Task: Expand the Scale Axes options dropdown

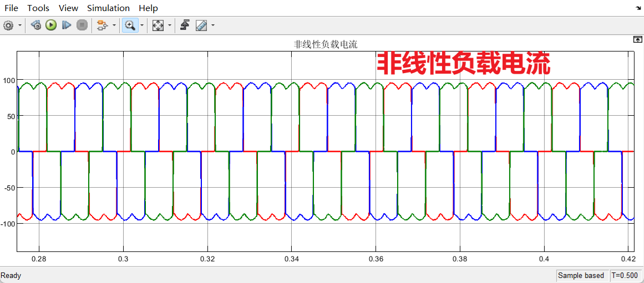Action: point(170,25)
